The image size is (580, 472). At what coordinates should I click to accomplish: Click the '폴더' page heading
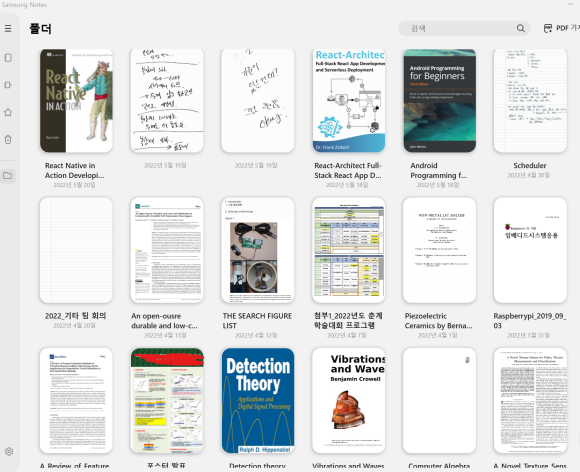tap(40, 28)
